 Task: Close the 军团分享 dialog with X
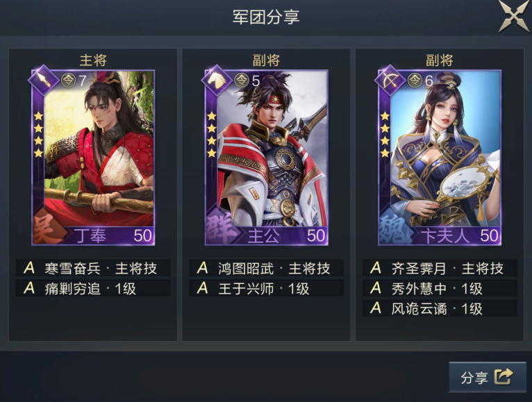(x=514, y=15)
